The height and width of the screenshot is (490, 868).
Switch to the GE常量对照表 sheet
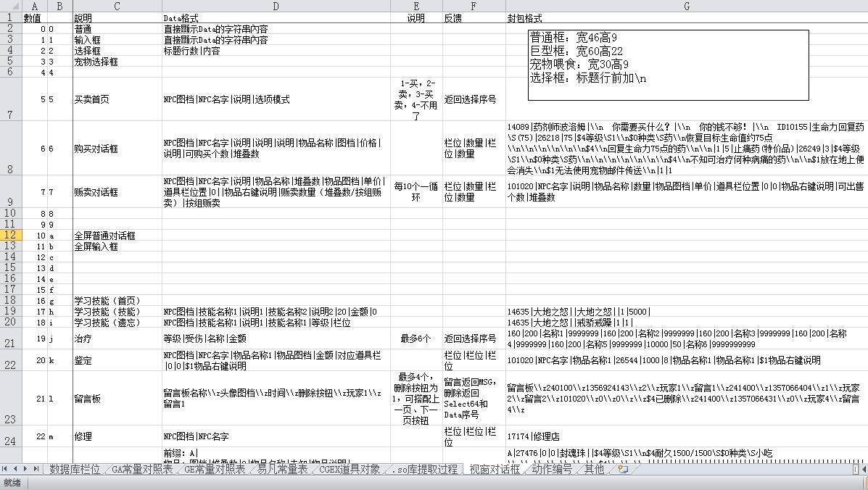[x=215, y=469]
